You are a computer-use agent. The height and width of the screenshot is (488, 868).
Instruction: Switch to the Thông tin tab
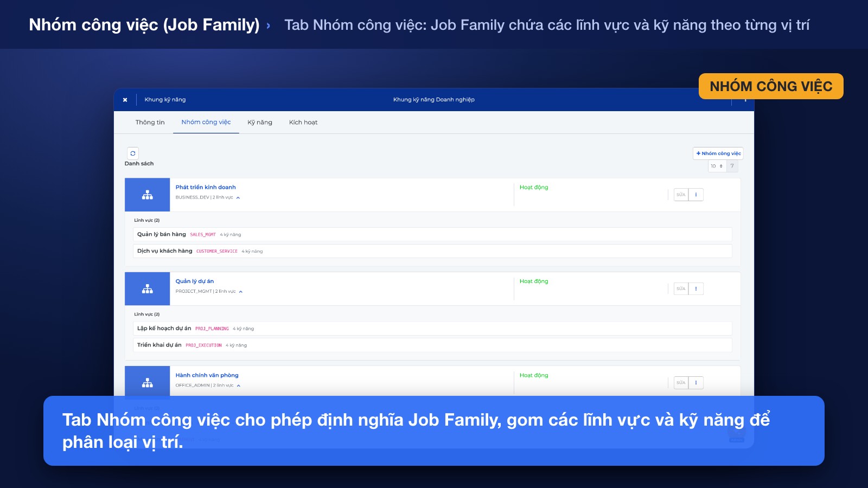pos(150,123)
